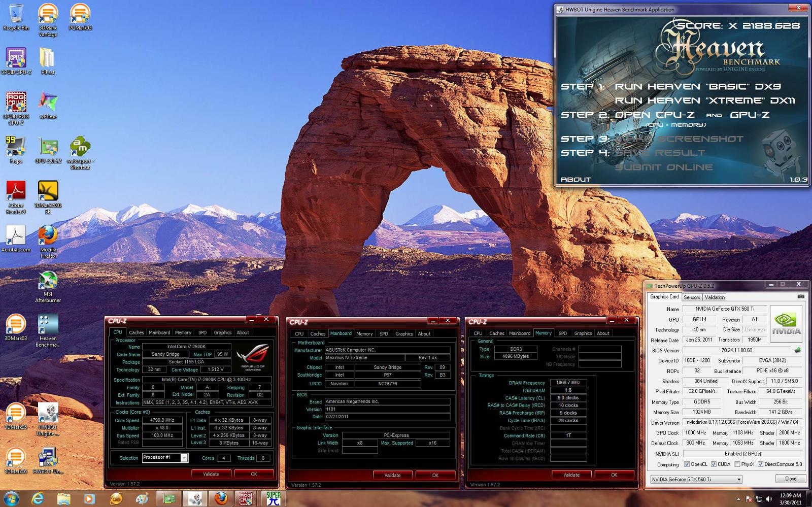812x507 pixels.
Task: Select the Fraps desktop icon
Action: click(16, 150)
